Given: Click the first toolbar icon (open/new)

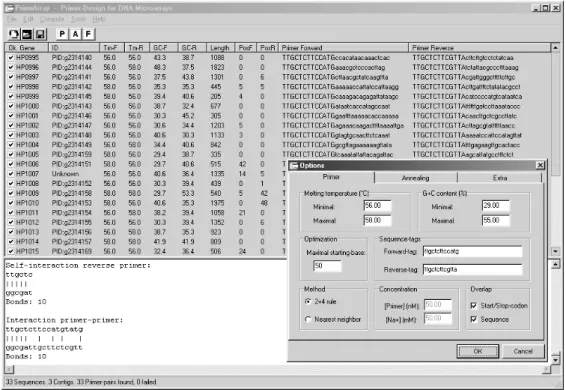Looking at the screenshot, I should click(x=14, y=34).
